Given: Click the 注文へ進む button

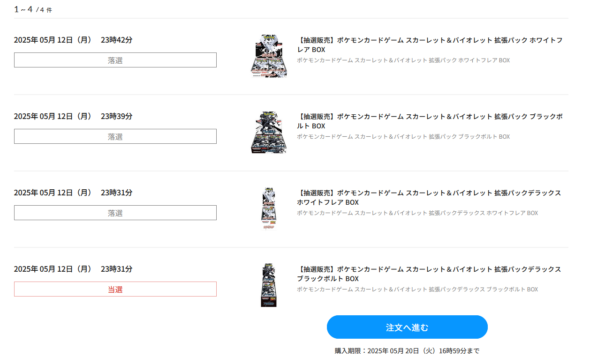Looking at the screenshot, I should tap(407, 327).
